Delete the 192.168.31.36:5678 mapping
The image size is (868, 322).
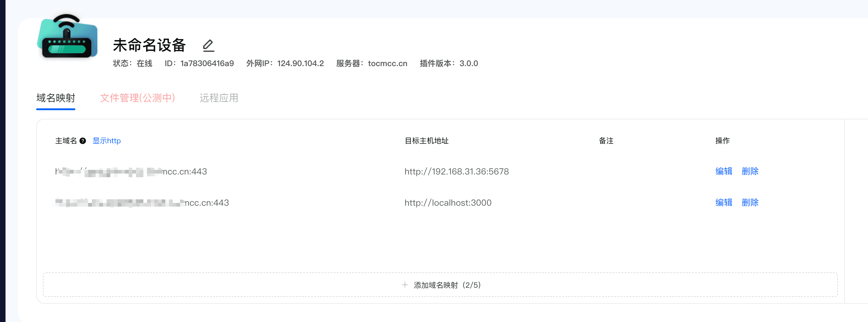750,171
